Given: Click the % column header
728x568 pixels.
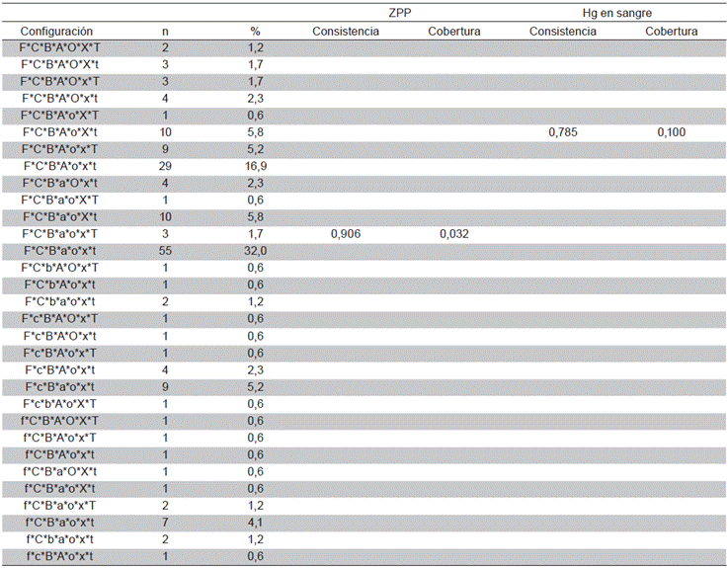Looking at the screenshot, I should point(255,32).
